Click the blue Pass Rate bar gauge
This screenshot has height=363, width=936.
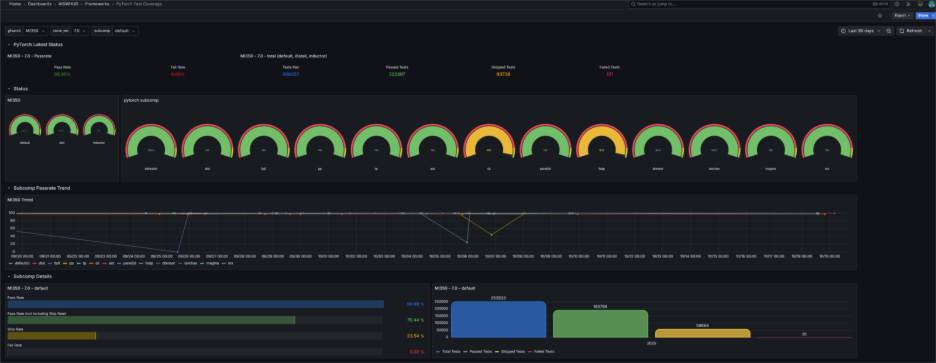pos(195,304)
